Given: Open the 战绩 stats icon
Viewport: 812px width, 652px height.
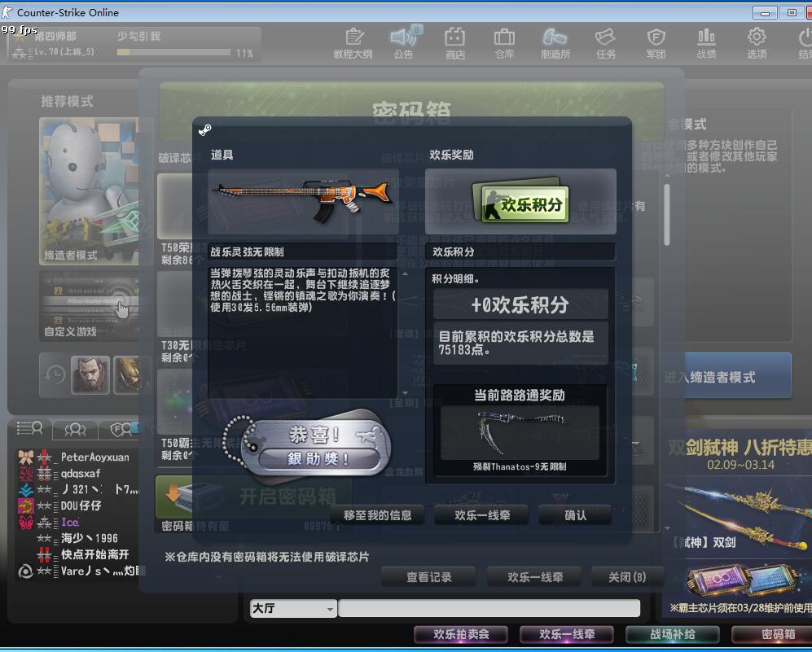Looking at the screenshot, I should click(x=706, y=43).
